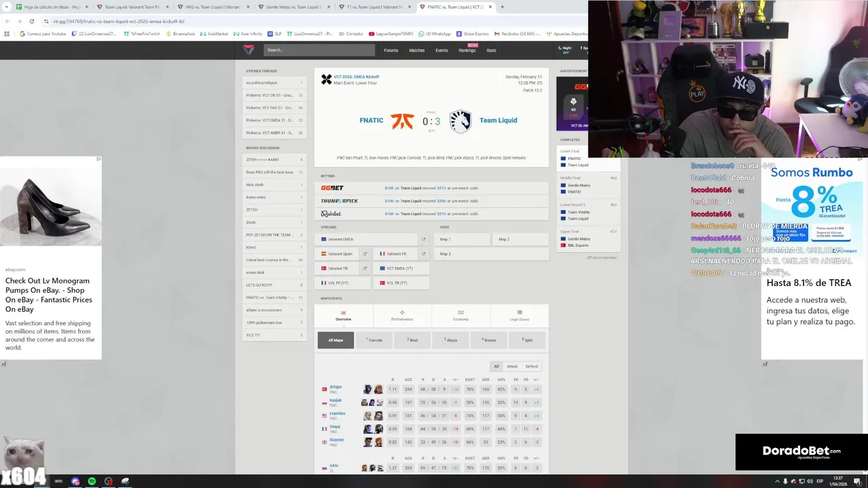This screenshot has height=488, width=868.
Task: Switch to the Gentle Mates vs. Team Liquid tab
Action: coord(294,7)
